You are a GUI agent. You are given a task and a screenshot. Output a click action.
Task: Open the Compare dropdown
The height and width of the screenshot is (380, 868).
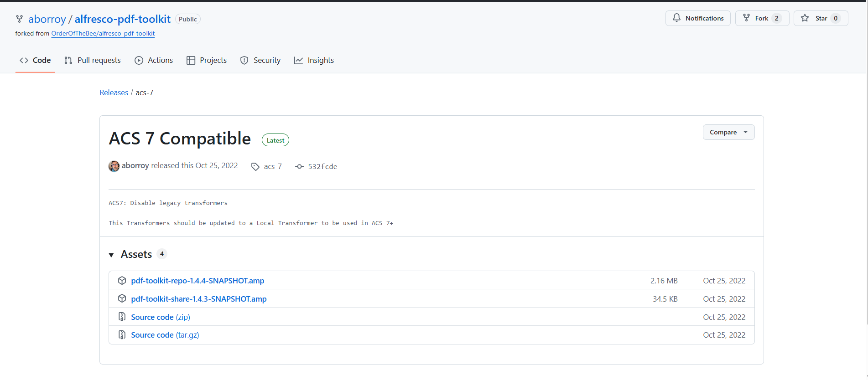[728, 132]
